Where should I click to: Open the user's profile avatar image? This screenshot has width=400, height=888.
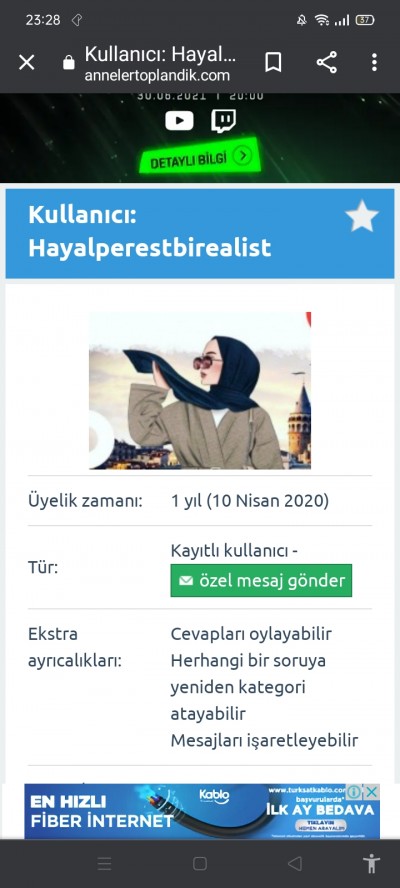pos(200,390)
